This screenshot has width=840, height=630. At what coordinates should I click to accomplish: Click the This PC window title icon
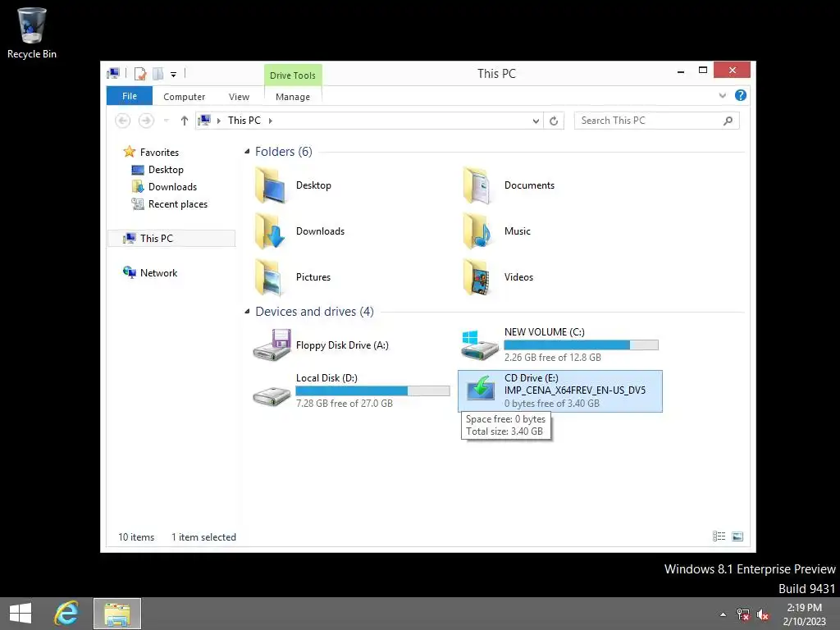(x=113, y=73)
